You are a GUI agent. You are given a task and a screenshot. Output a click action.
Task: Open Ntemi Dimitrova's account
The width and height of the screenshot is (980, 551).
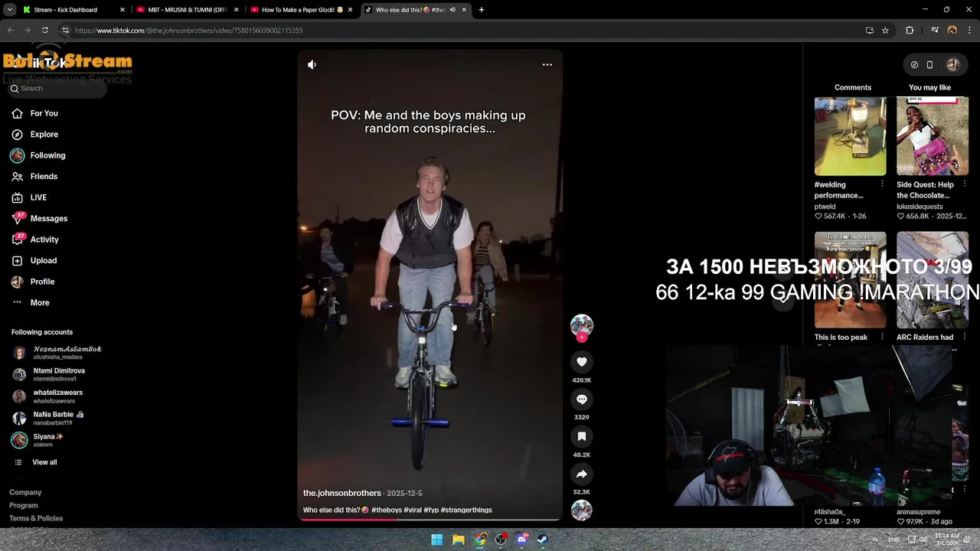click(x=49, y=375)
